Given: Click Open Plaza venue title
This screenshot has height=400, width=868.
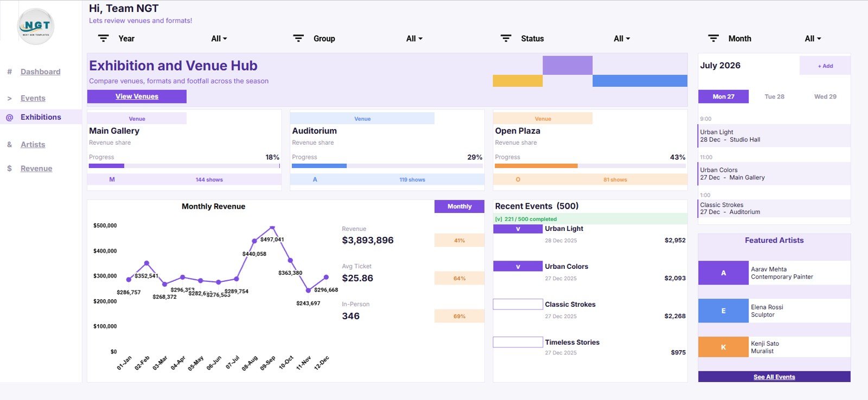Looking at the screenshot, I should click(518, 131).
